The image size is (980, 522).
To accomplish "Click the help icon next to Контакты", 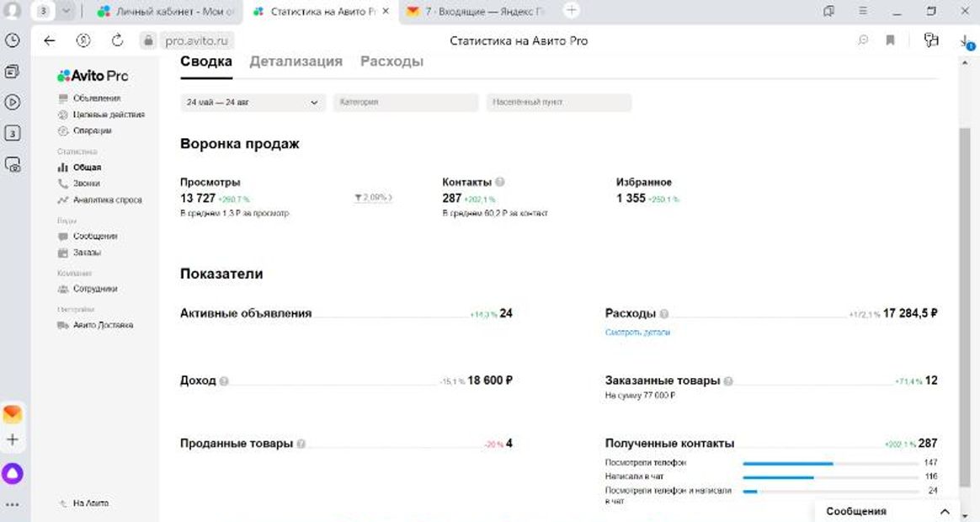I will [498, 181].
